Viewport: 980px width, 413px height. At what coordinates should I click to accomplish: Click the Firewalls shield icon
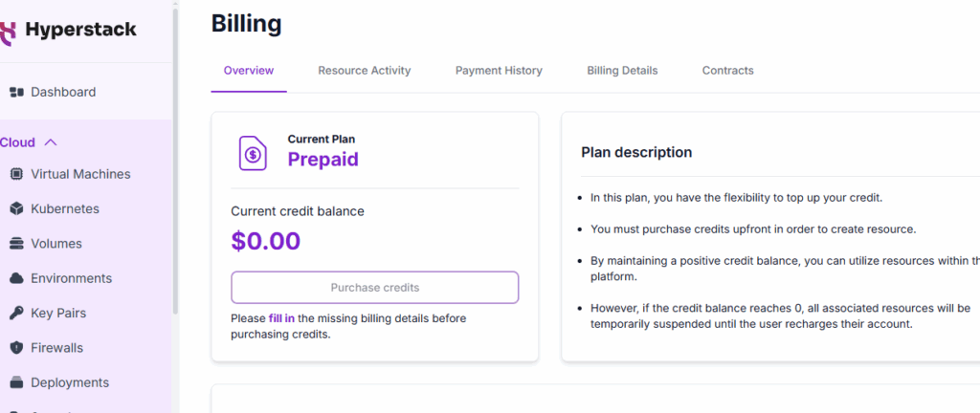16,348
